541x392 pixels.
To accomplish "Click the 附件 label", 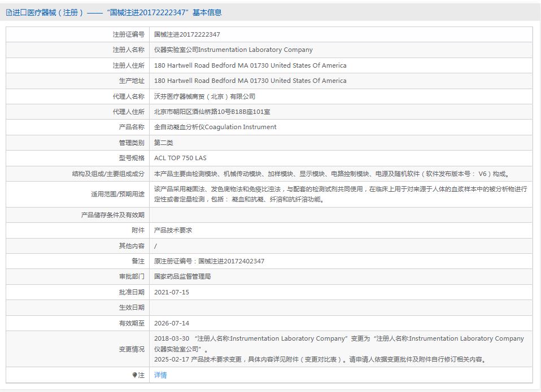I will pos(138,230).
